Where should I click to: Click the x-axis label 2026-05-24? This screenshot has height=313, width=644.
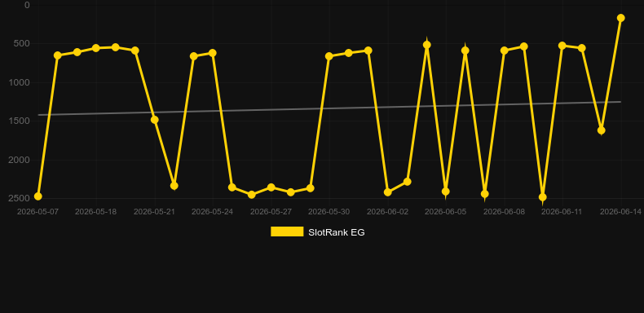212,212
